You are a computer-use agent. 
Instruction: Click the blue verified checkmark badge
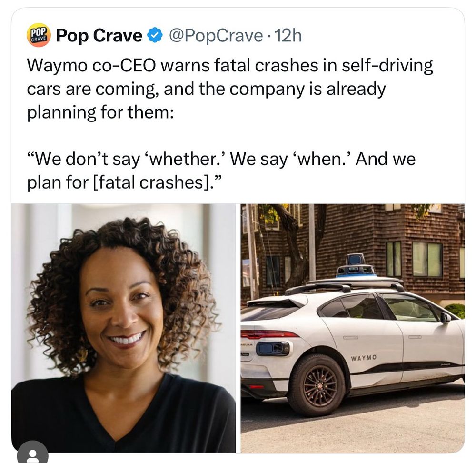[155, 36]
